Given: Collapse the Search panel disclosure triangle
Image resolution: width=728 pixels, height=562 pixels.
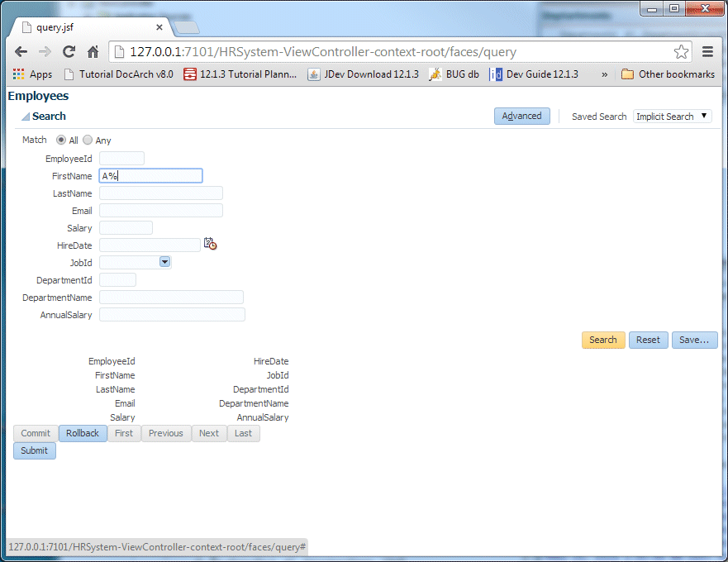Looking at the screenshot, I should click(x=26, y=117).
